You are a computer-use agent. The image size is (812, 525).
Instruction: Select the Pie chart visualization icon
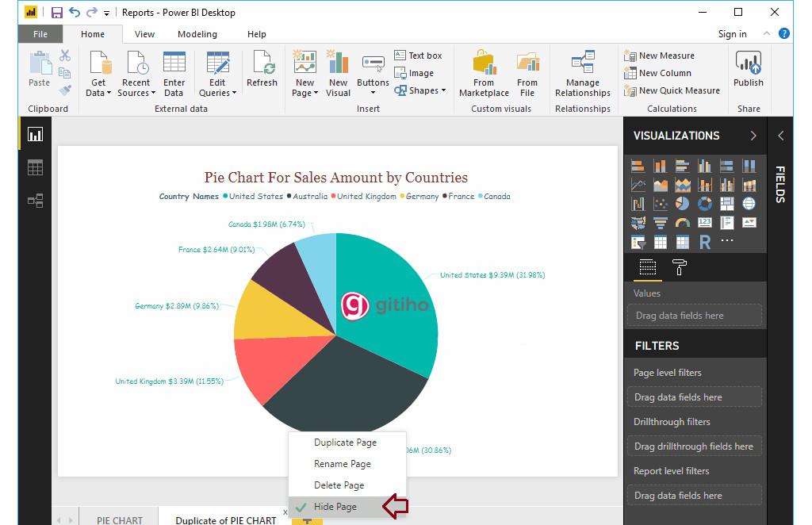[683, 204]
